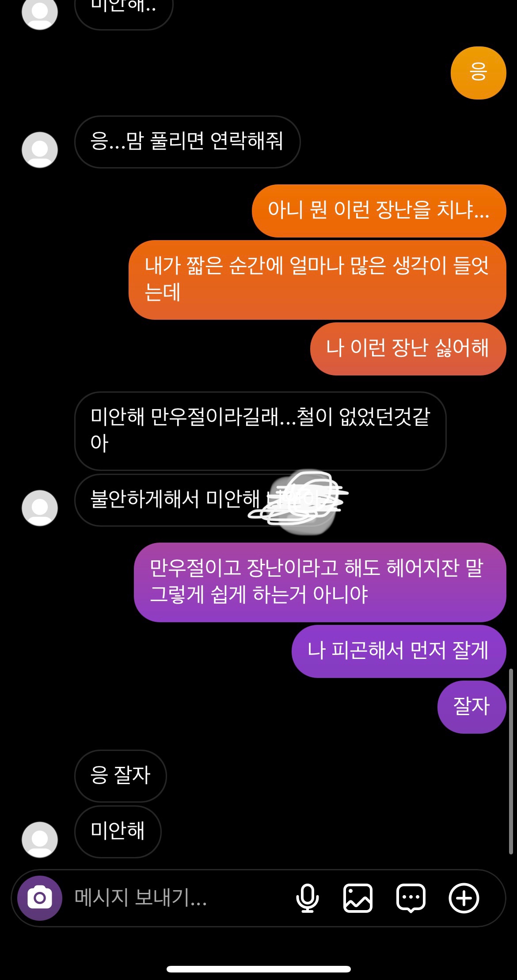Tap the '내가 짧은 순간에' orange message
The image size is (517, 980).
(317, 279)
